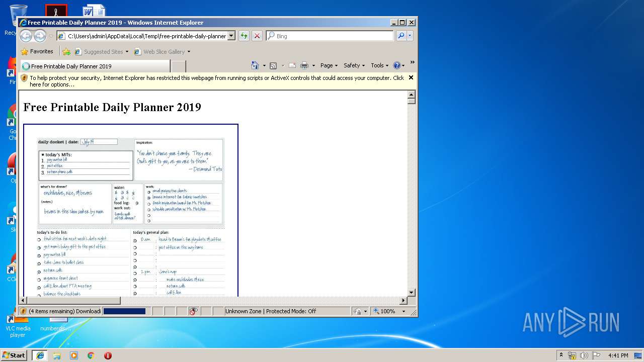Click Unknown Zone Protected Mode status text
Image resolution: width=644 pixels, height=362 pixels.
pyautogui.click(x=271, y=311)
